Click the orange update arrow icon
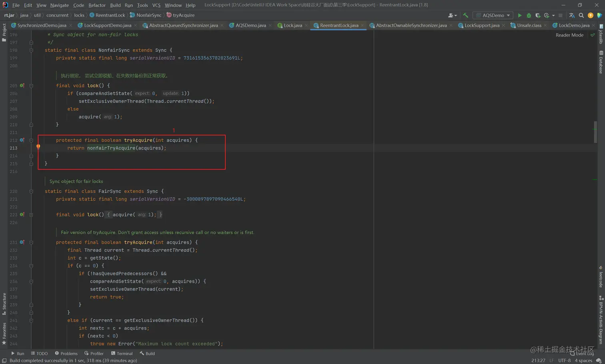Screen dimensions: 605x364 tap(591, 15)
